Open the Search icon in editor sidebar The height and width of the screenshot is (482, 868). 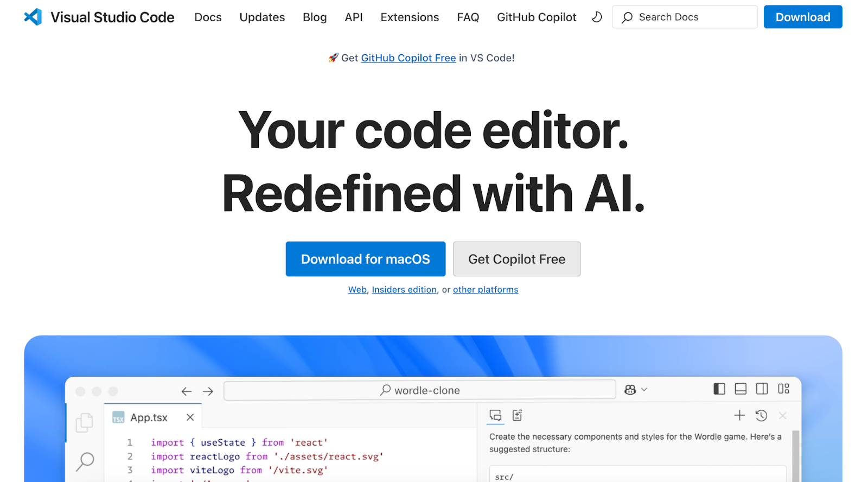pyautogui.click(x=85, y=462)
